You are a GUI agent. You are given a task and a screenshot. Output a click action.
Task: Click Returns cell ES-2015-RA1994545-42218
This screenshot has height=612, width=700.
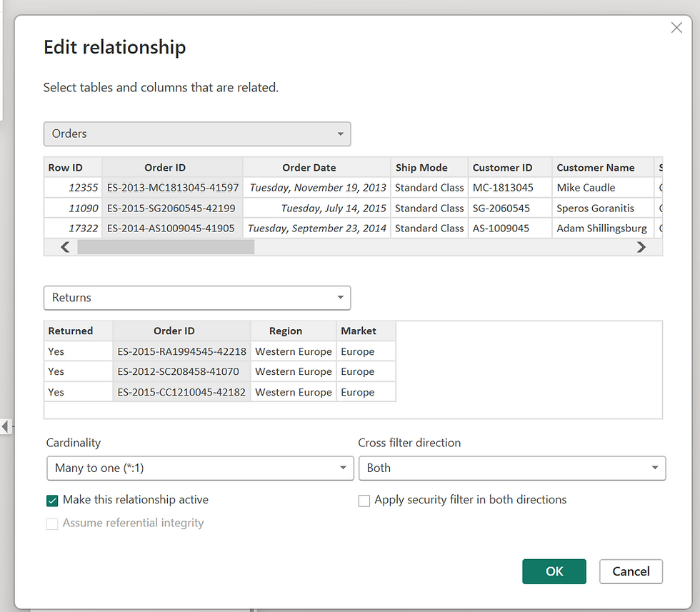point(181,352)
